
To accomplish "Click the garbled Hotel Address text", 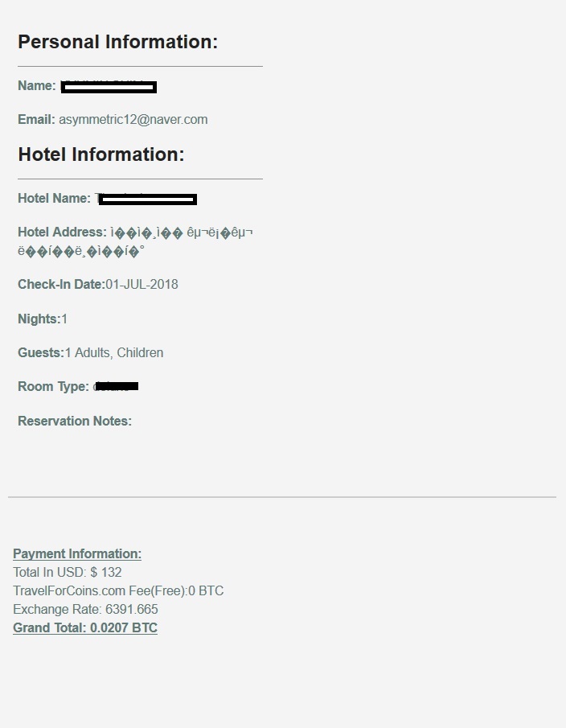I will point(135,241).
